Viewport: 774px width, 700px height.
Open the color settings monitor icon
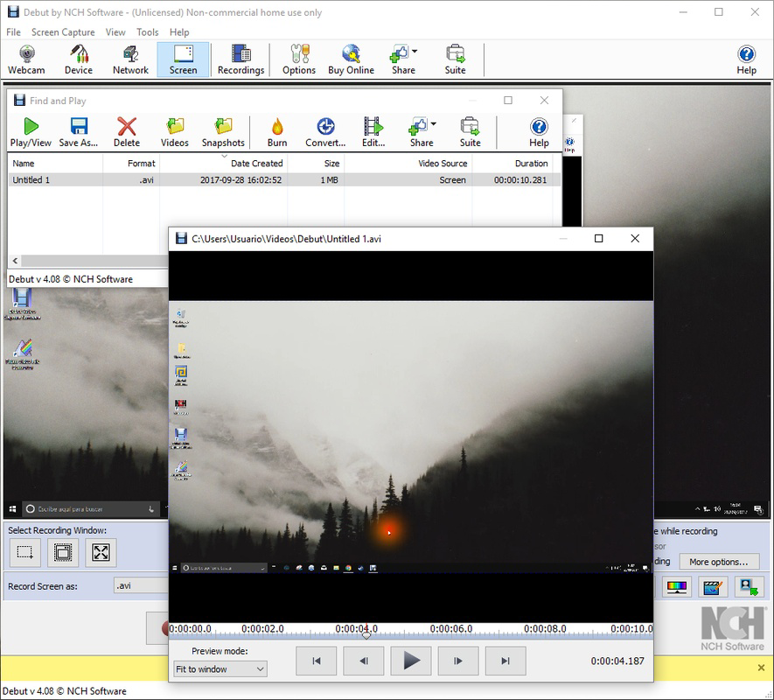(x=676, y=587)
